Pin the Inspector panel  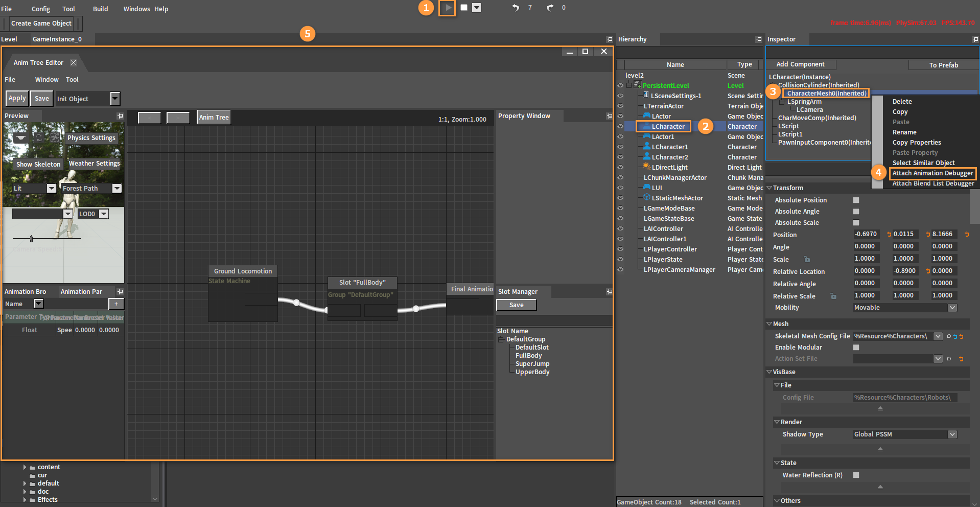point(975,39)
